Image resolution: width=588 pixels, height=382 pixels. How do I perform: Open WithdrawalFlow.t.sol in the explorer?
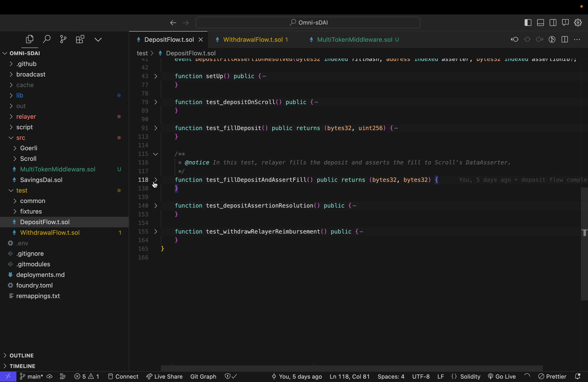(64, 233)
